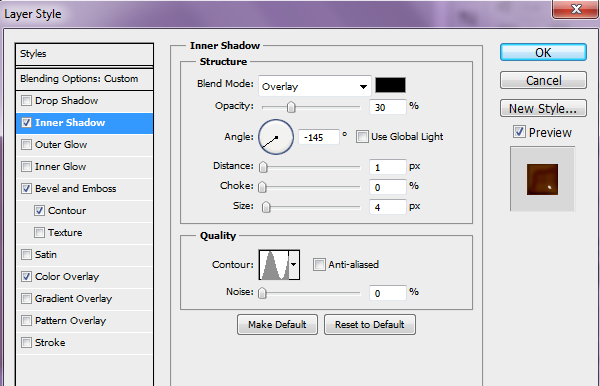
Task: Open the Pattern Overlay settings label
Action: (70, 321)
